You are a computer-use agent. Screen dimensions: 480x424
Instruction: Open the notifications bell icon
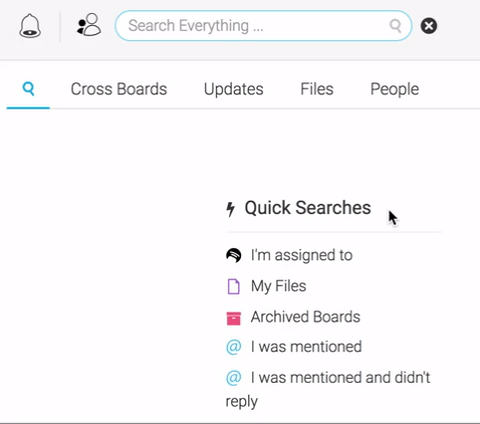coord(30,26)
